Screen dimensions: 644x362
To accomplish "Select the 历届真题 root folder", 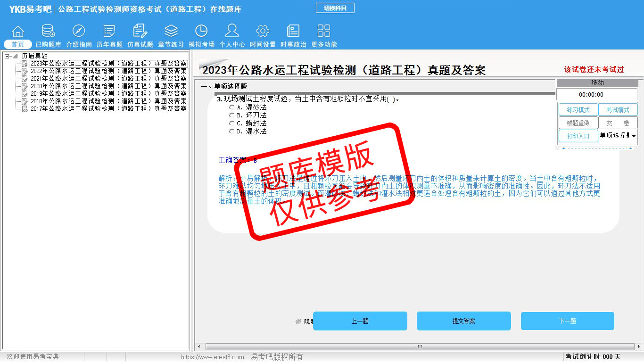I will pos(34,56).
